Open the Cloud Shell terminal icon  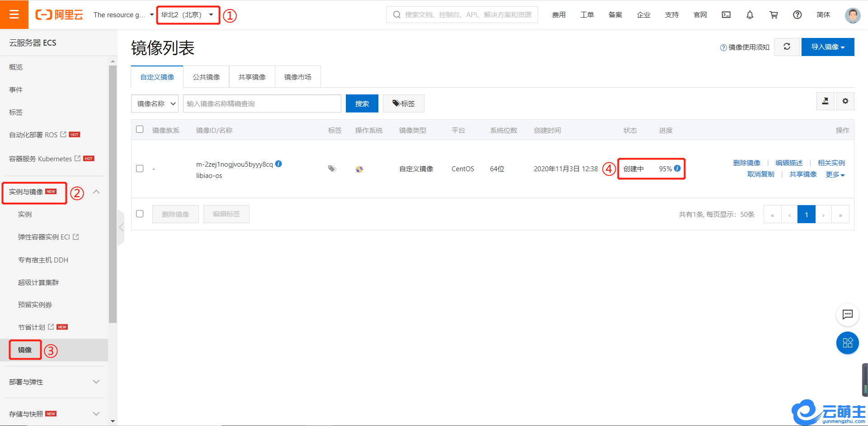click(726, 15)
